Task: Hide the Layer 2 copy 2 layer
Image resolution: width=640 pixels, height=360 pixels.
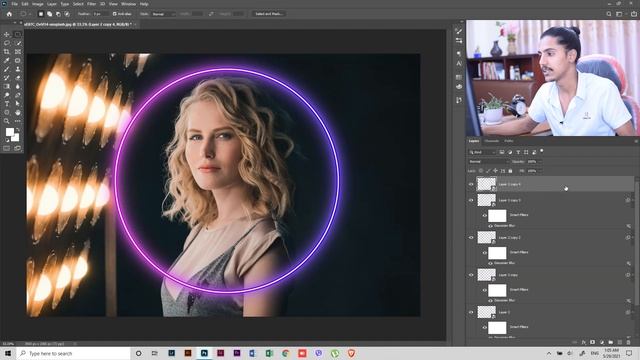Action: click(x=471, y=238)
